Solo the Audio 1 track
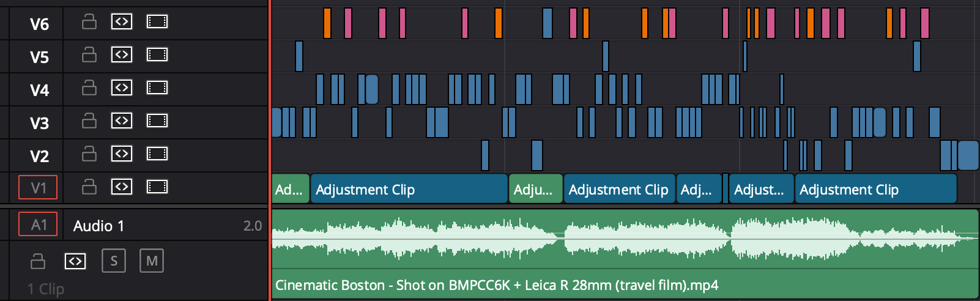 pyautogui.click(x=114, y=261)
